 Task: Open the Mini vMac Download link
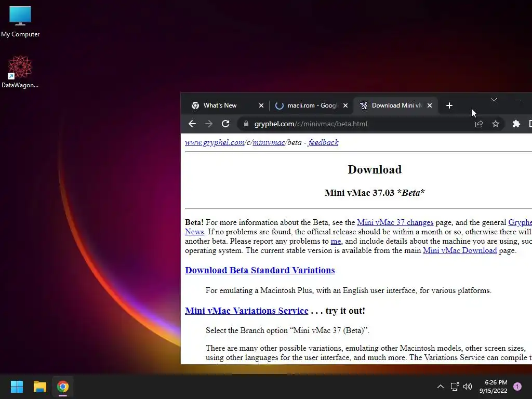pos(460,250)
